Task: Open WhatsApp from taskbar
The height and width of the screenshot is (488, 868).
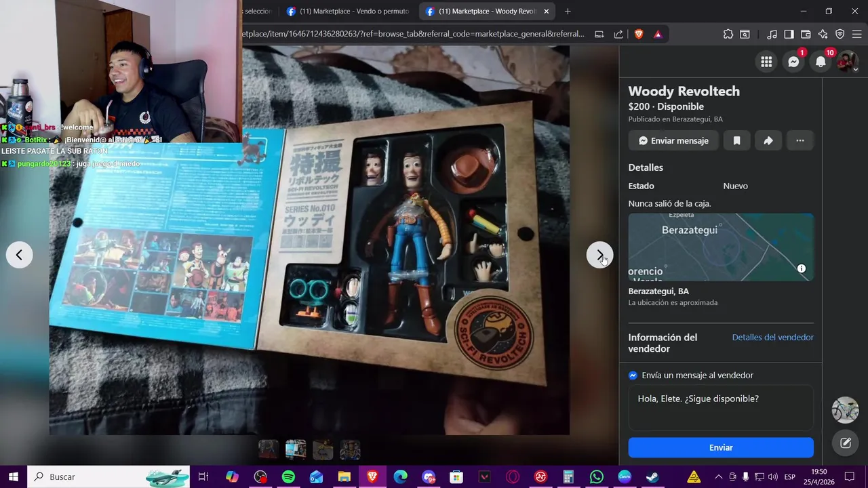Action: coord(596,476)
